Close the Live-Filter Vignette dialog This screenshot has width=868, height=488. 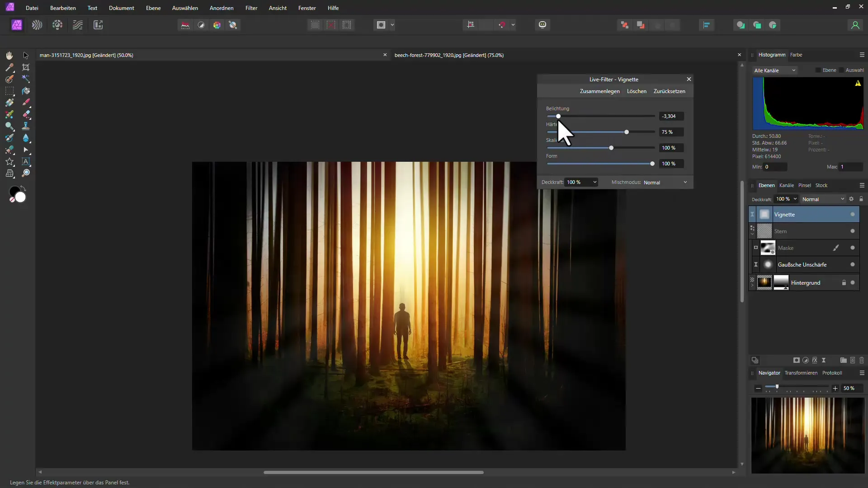pyautogui.click(x=689, y=79)
